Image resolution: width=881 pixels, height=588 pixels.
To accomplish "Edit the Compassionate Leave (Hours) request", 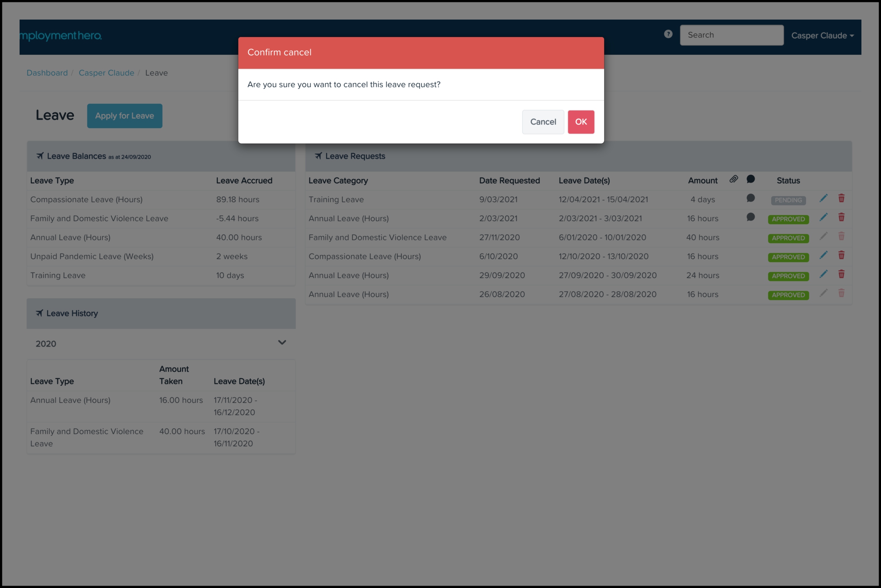I will click(823, 255).
